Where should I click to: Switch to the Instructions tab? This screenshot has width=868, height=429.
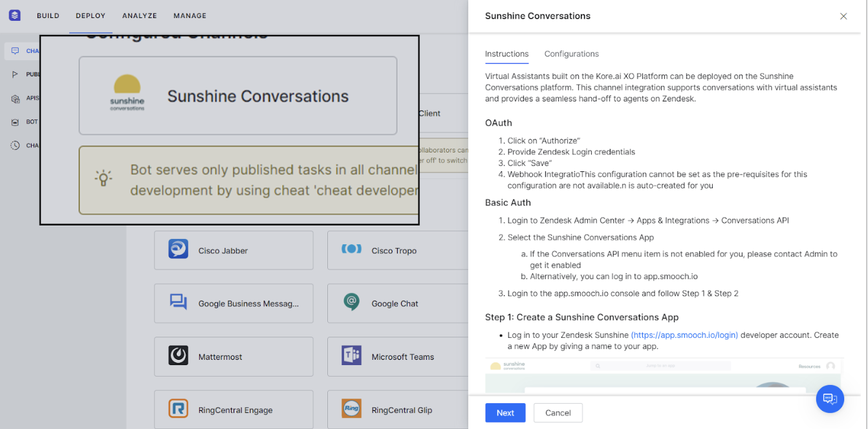click(x=506, y=54)
